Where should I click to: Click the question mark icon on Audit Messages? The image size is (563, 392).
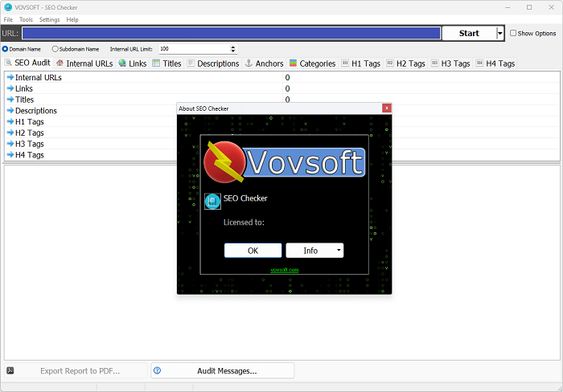pos(158,370)
